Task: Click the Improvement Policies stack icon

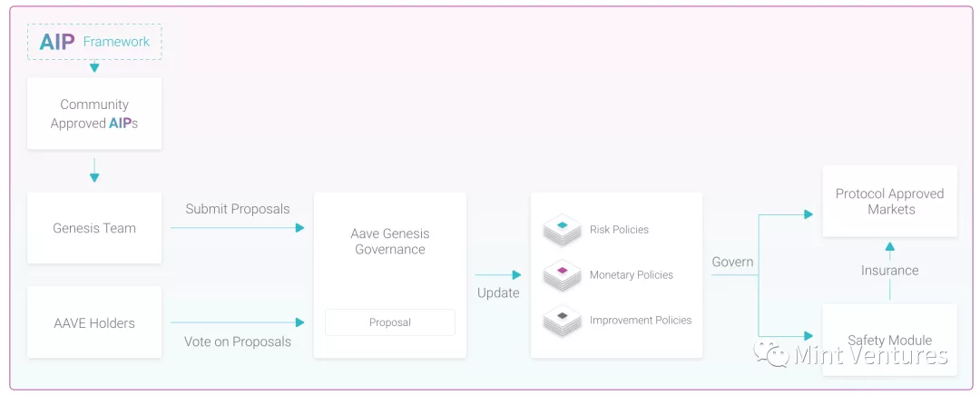Action: [x=562, y=320]
